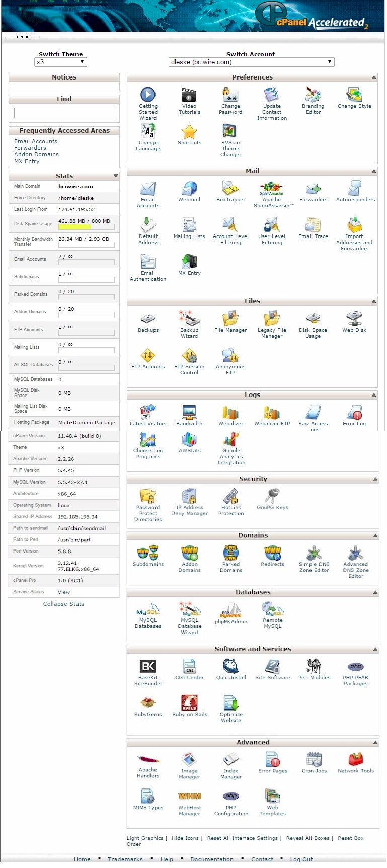Click Reveal All Boxes link

[308, 838]
